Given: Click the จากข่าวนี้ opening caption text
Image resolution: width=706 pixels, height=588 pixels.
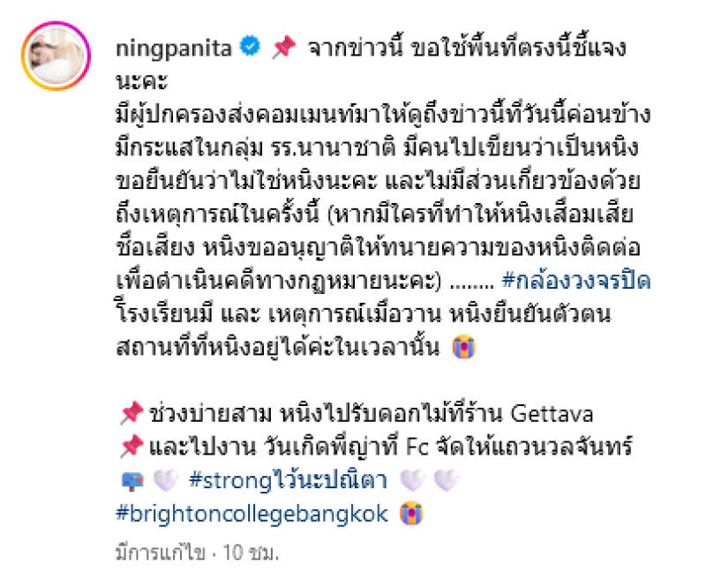Looking at the screenshot, I should [x=356, y=48].
